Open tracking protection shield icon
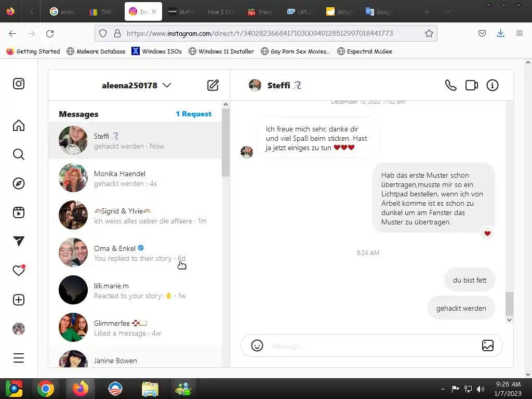The width and height of the screenshot is (532, 399). point(103,33)
